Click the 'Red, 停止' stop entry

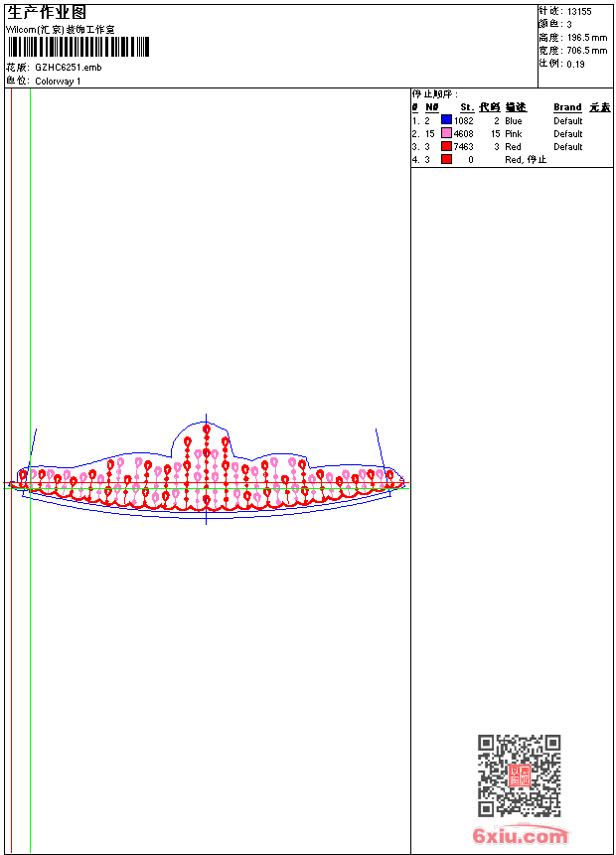point(526,160)
